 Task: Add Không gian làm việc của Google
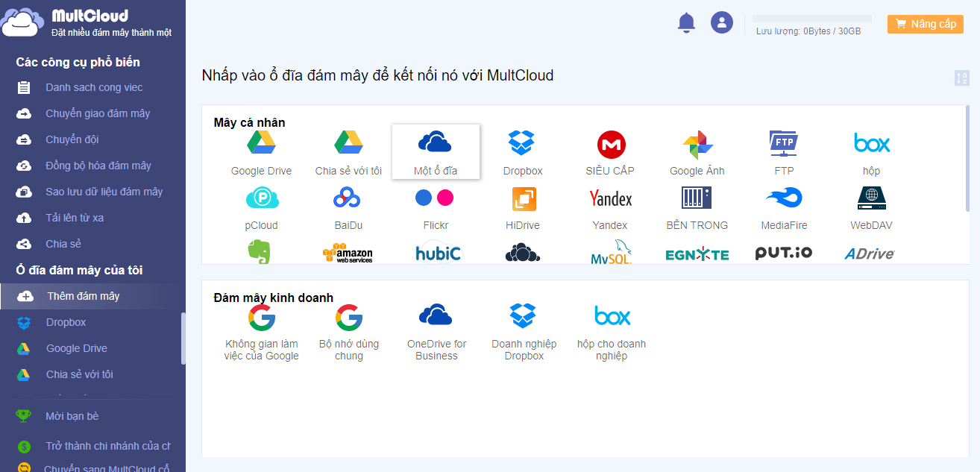pyautogui.click(x=262, y=333)
